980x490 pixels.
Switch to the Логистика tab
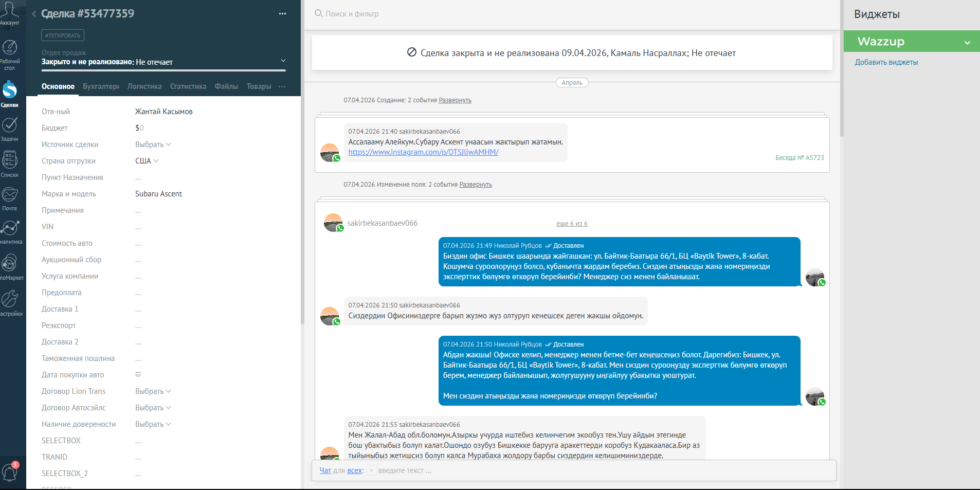[x=144, y=86]
